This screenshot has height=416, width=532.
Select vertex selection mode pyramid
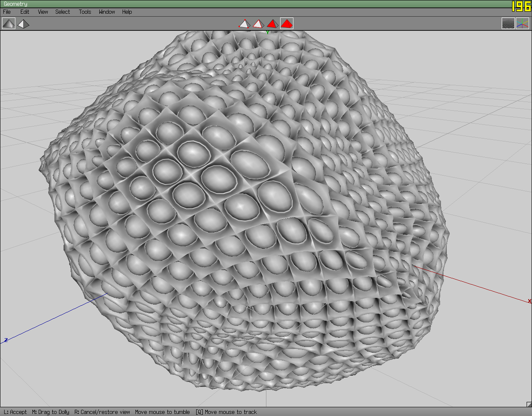pyautogui.click(x=244, y=24)
